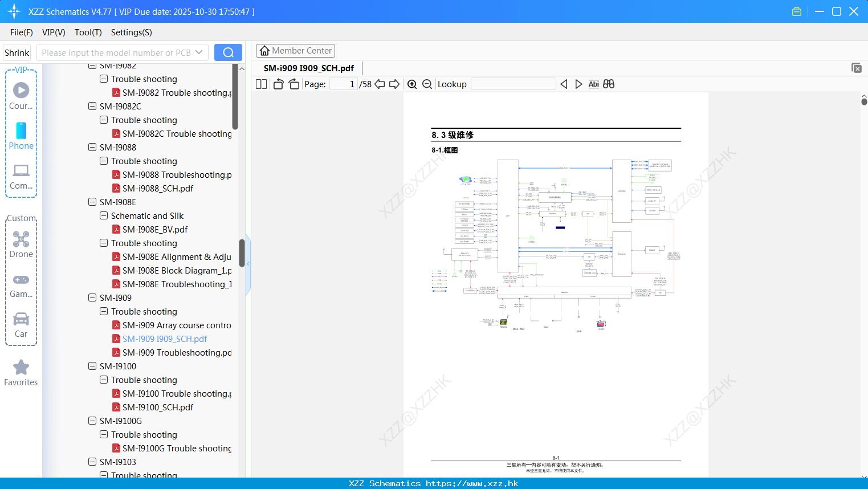The width and height of the screenshot is (868, 489).
Task: Find previous lookup result
Action: (564, 84)
